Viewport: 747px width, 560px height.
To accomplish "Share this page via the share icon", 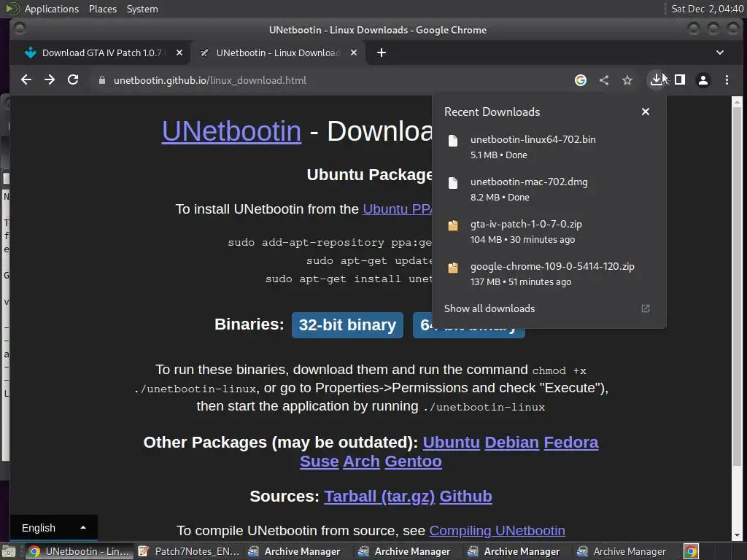I will click(x=603, y=80).
